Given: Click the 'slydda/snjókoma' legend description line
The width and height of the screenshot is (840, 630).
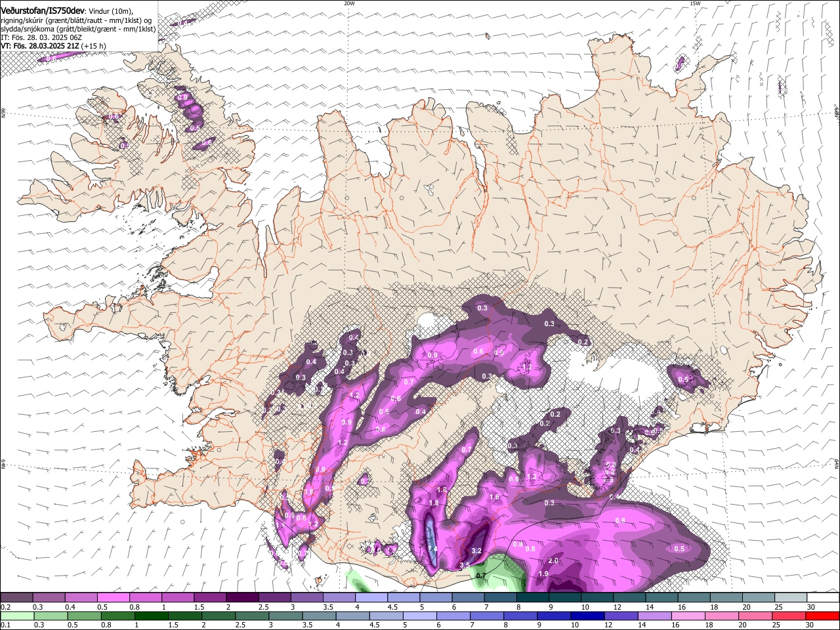Looking at the screenshot, I should [78, 29].
